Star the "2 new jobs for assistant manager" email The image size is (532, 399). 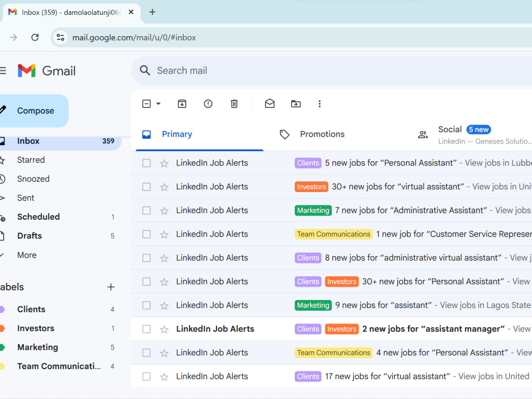(x=164, y=329)
